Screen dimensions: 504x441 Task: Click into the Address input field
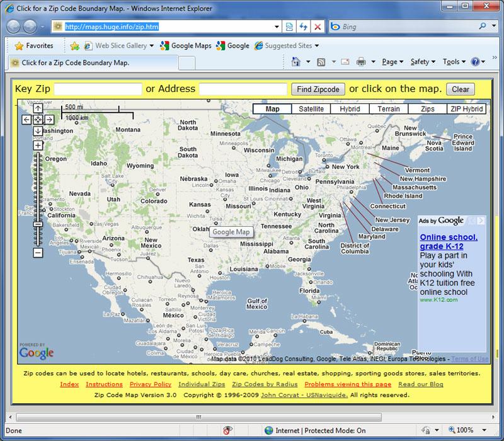(x=243, y=89)
